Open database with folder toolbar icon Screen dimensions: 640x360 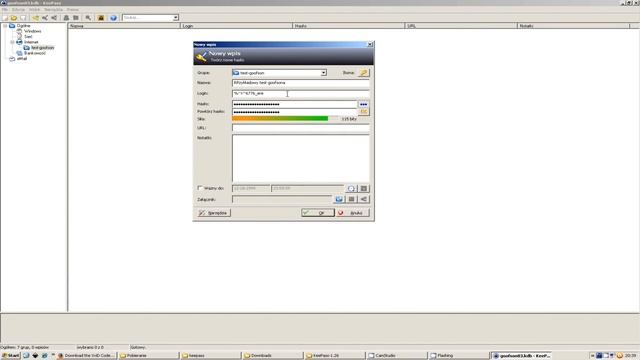[14, 18]
